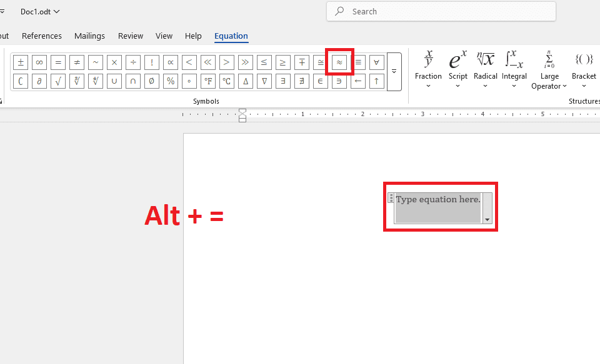Image resolution: width=600 pixels, height=364 pixels.
Task: Open the Help tab
Action: (x=193, y=36)
